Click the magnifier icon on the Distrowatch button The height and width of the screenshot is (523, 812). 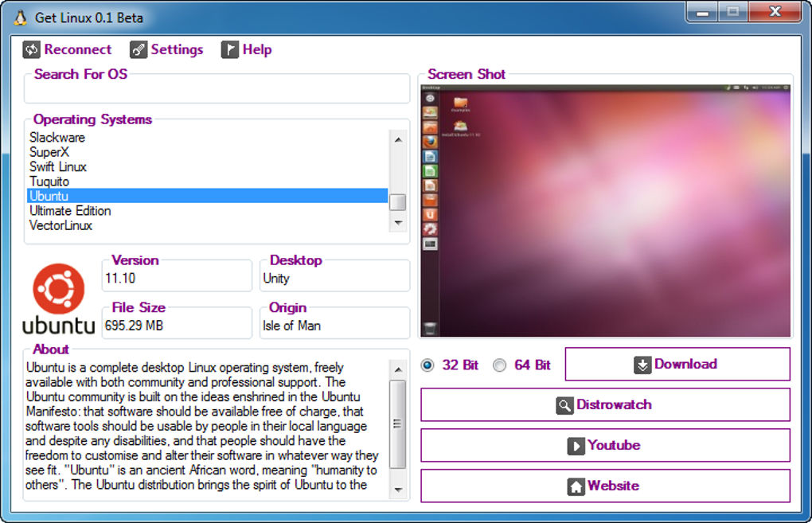(x=564, y=405)
